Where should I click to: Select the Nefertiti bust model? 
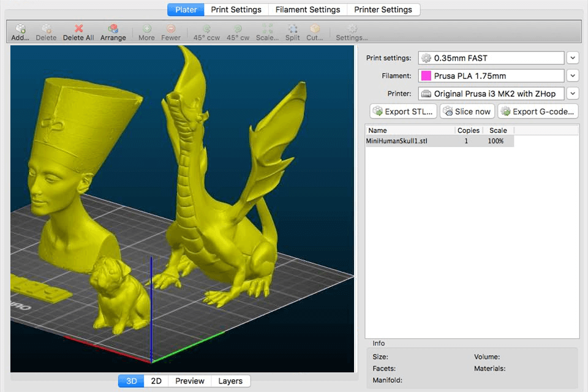(71, 173)
